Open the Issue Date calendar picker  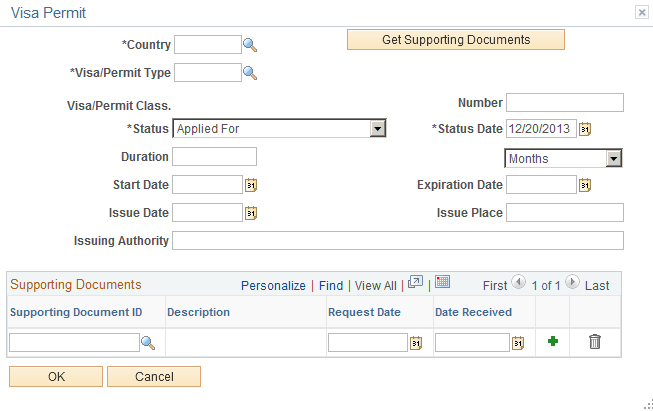252,213
